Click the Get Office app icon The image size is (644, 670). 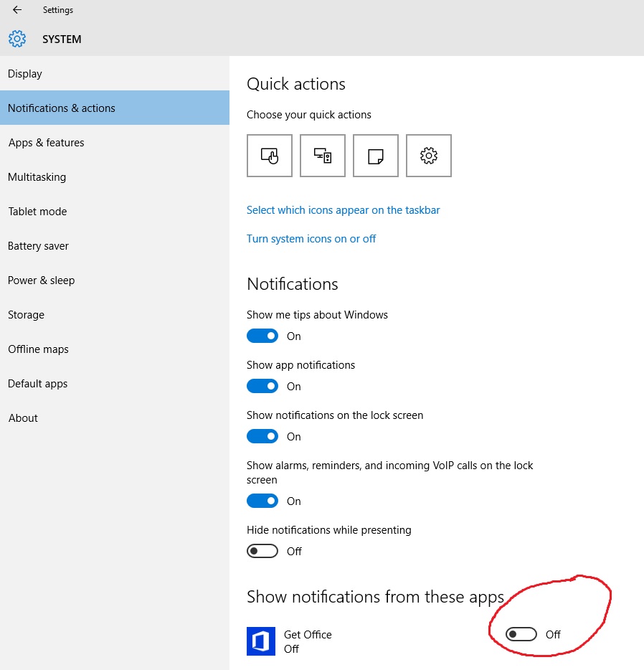pyautogui.click(x=261, y=641)
